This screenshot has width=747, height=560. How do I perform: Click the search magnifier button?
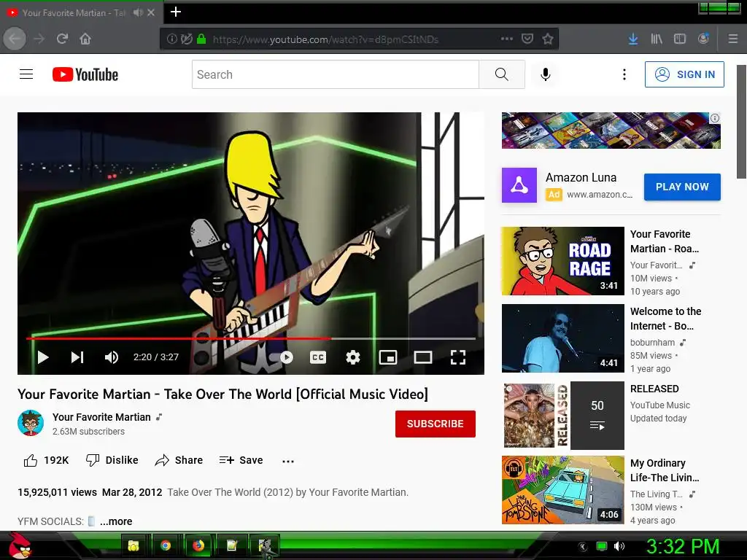(x=502, y=74)
